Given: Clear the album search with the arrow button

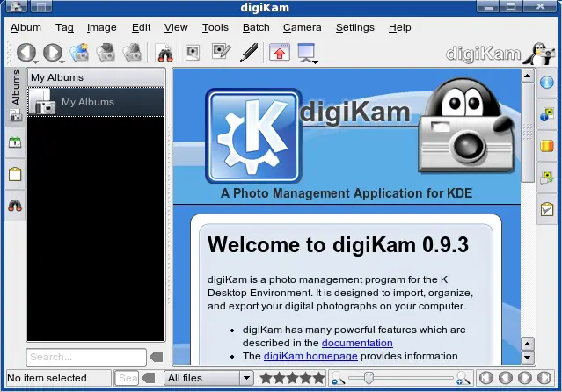Looking at the screenshot, I should [156, 357].
